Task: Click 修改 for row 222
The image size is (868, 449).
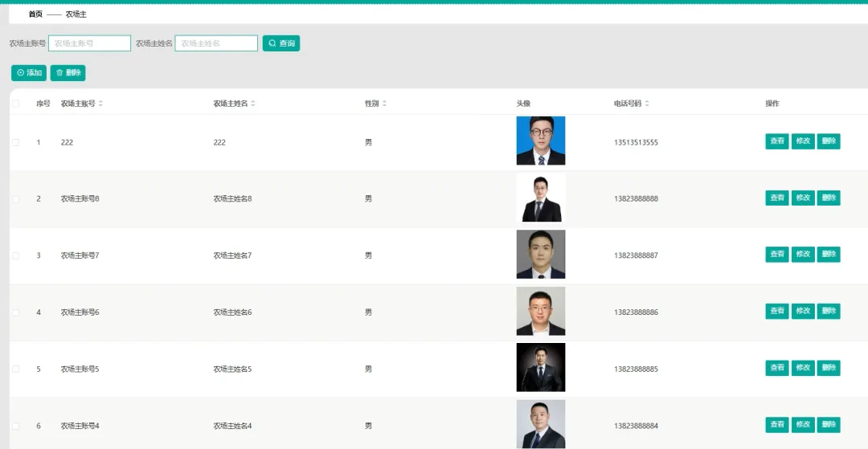Action: click(803, 141)
